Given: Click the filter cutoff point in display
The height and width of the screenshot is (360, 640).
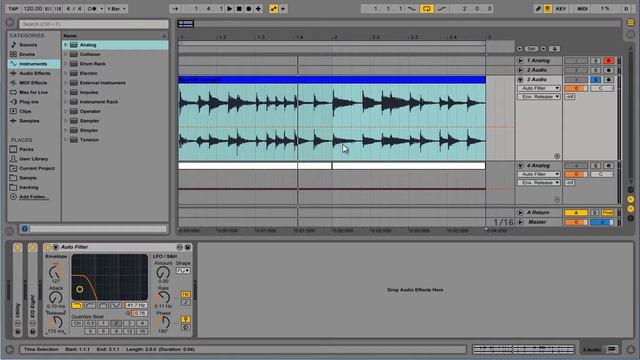Looking at the screenshot, I should [80, 289].
